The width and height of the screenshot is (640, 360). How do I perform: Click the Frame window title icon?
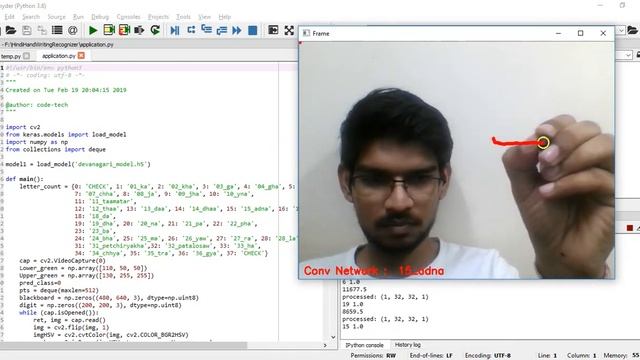[306, 33]
